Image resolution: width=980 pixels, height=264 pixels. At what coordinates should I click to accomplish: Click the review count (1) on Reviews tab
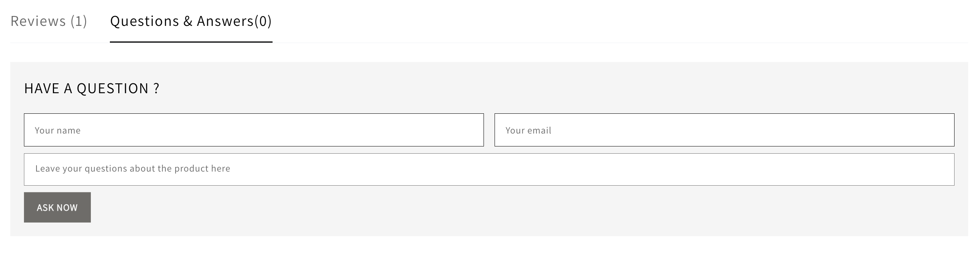79,21
